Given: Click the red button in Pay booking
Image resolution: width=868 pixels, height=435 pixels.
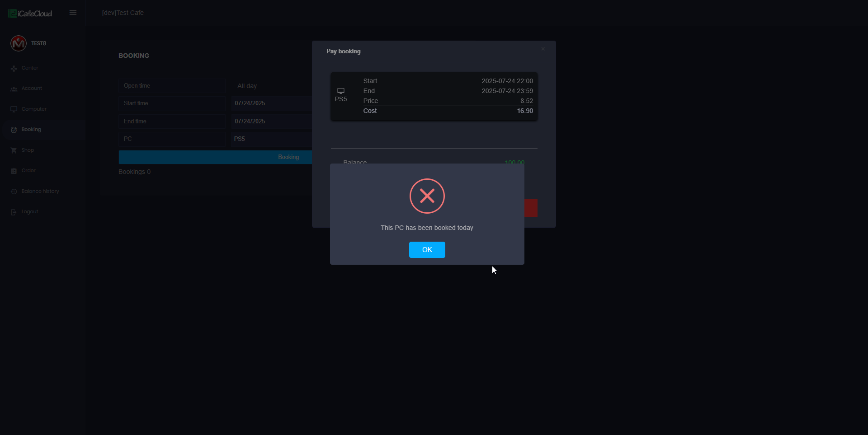Looking at the screenshot, I should (531, 208).
